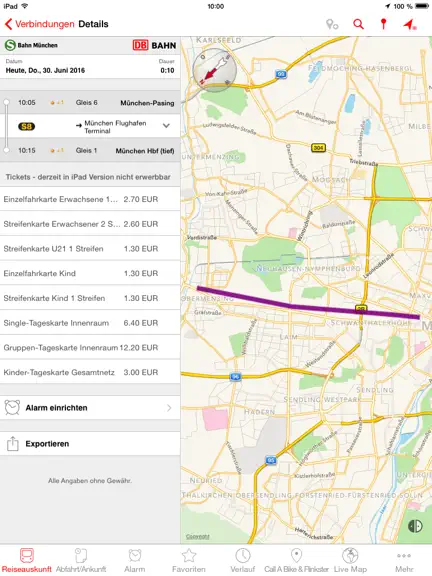Activate the current location arrow icon

pyautogui.click(x=410, y=25)
